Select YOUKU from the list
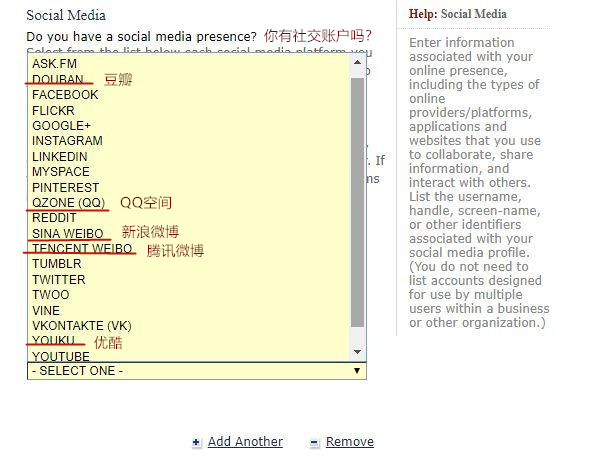The height and width of the screenshot is (462, 605). tap(53, 340)
